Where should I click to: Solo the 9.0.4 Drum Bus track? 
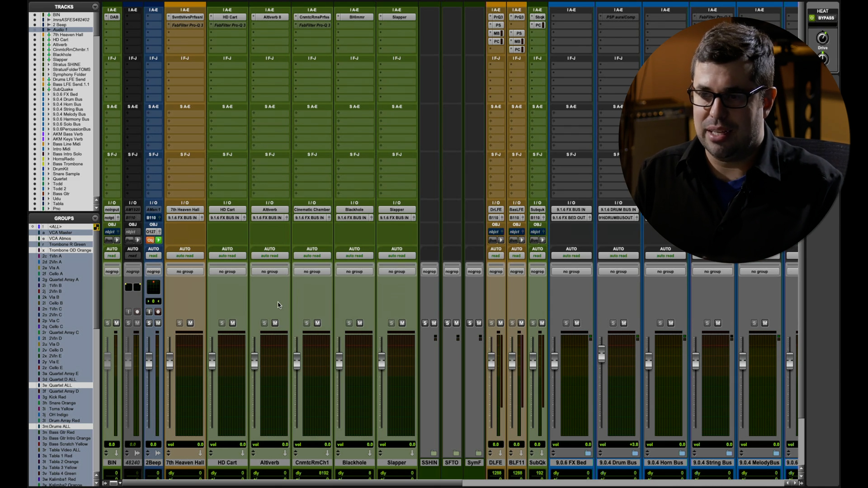[x=613, y=323]
